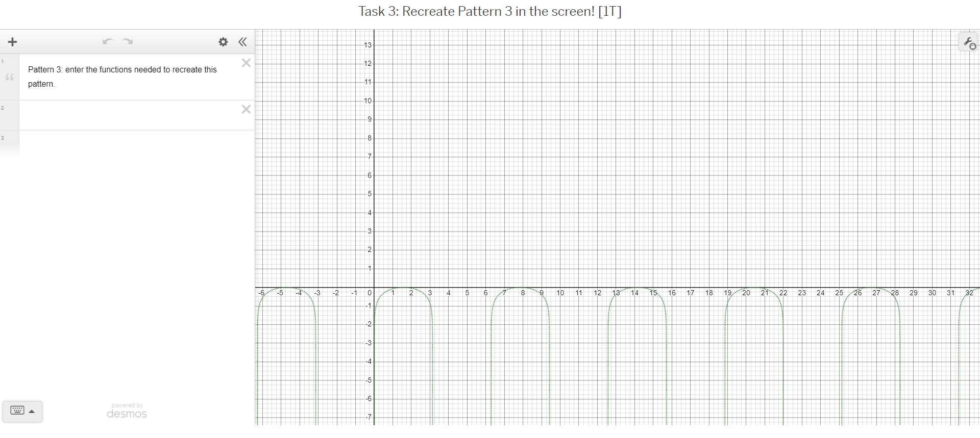Open the gear settings for expression list
The image size is (980, 438).
click(x=223, y=42)
